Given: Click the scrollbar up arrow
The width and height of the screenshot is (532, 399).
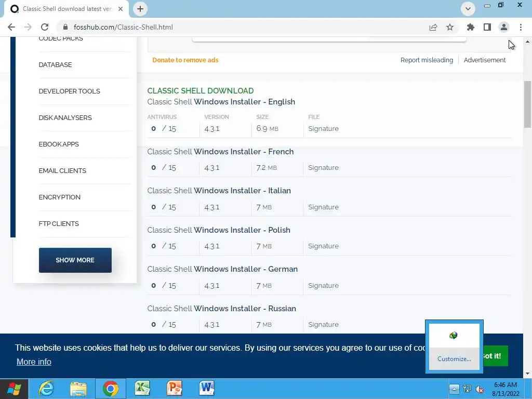Looking at the screenshot, I should (x=527, y=42).
